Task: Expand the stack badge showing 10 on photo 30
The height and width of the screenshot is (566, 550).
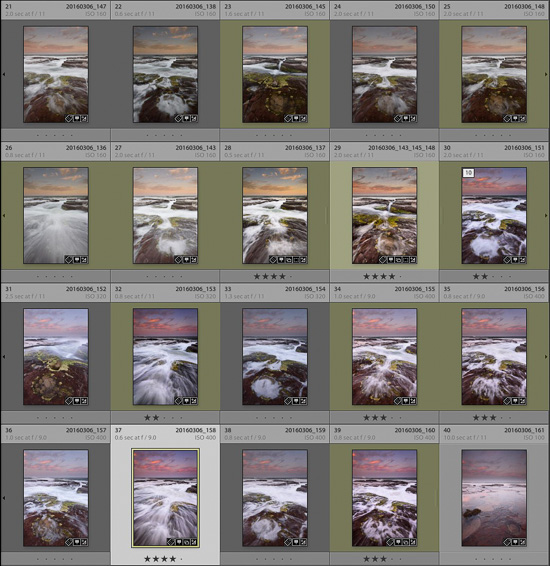Action: click(x=468, y=173)
